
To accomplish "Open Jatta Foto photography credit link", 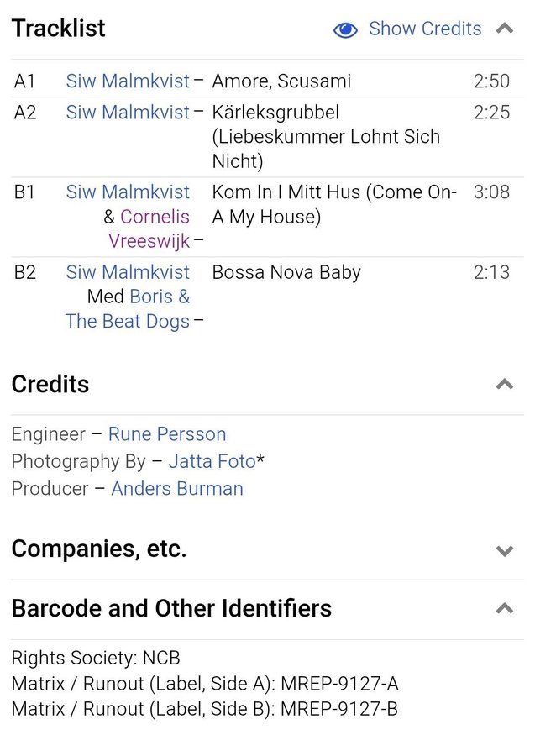I will (212, 461).
